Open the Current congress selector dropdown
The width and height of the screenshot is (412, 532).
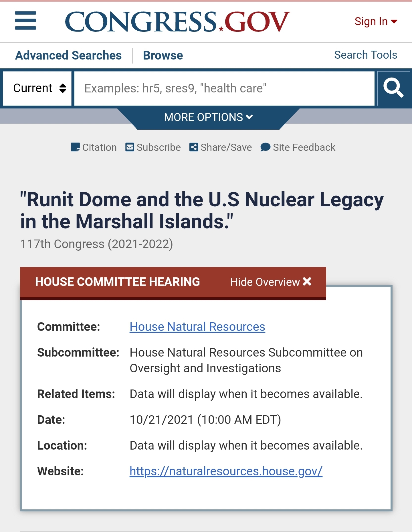pos(37,88)
